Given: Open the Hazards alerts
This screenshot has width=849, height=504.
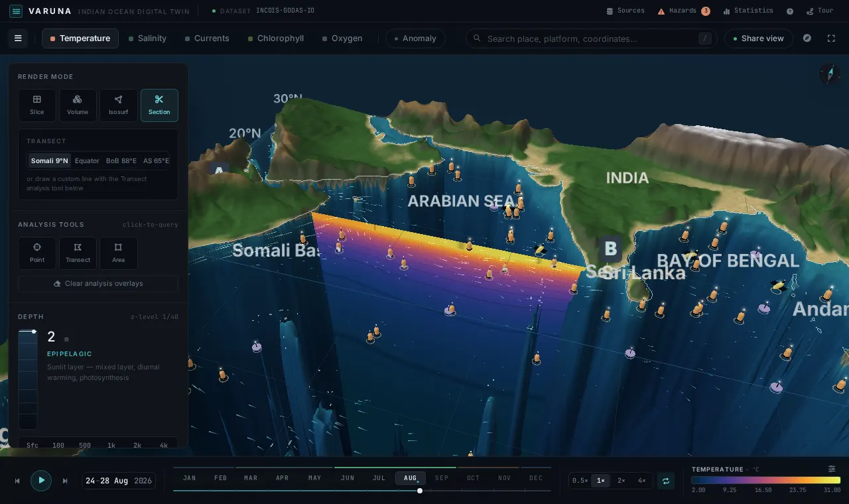Looking at the screenshot, I should point(683,11).
